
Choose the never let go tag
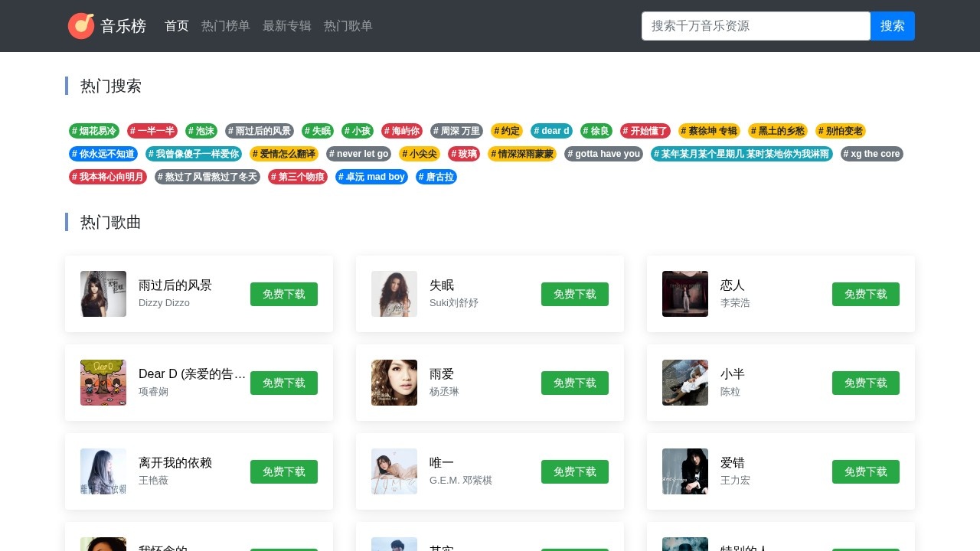coord(358,154)
